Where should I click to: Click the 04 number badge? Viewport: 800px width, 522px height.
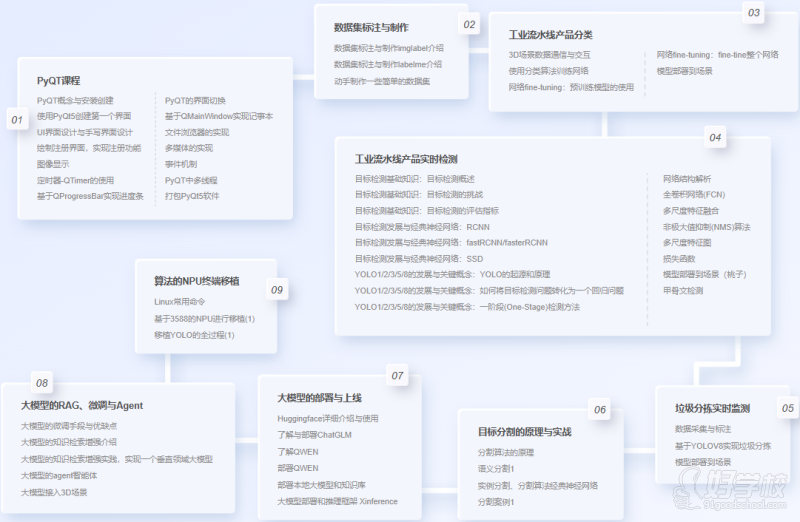[715, 137]
